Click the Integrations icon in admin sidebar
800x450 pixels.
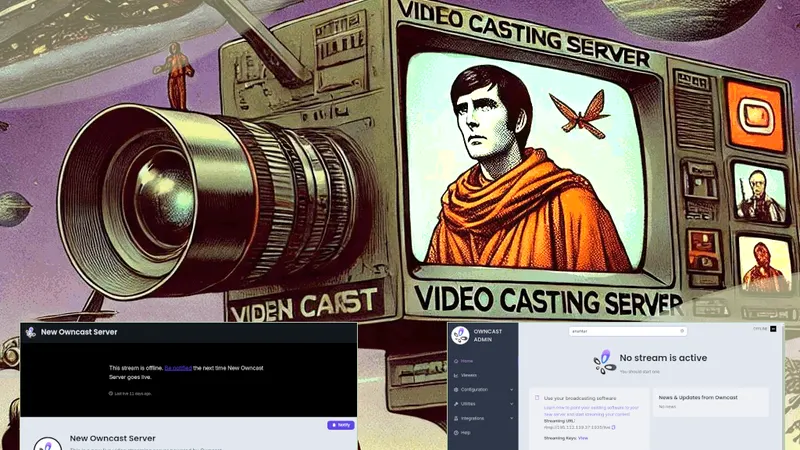coord(456,418)
